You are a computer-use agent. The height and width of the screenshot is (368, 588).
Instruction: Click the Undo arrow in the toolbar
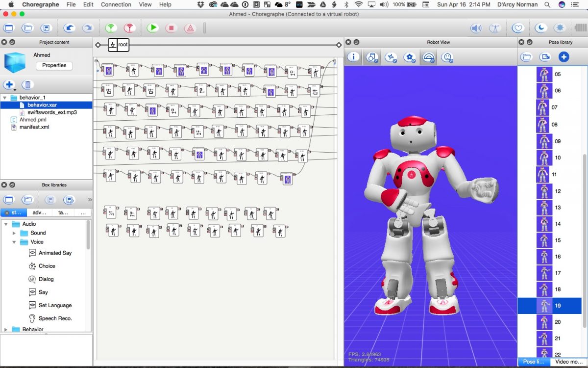(x=70, y=28)
